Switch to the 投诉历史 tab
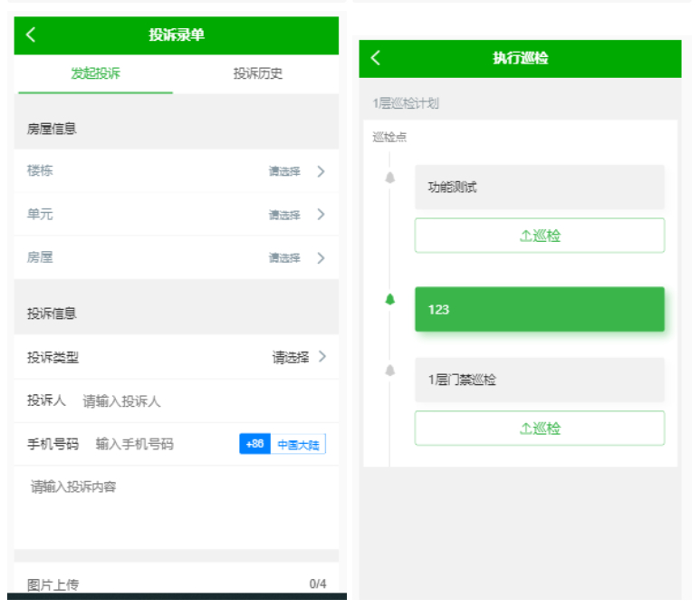 coord(258,73)
